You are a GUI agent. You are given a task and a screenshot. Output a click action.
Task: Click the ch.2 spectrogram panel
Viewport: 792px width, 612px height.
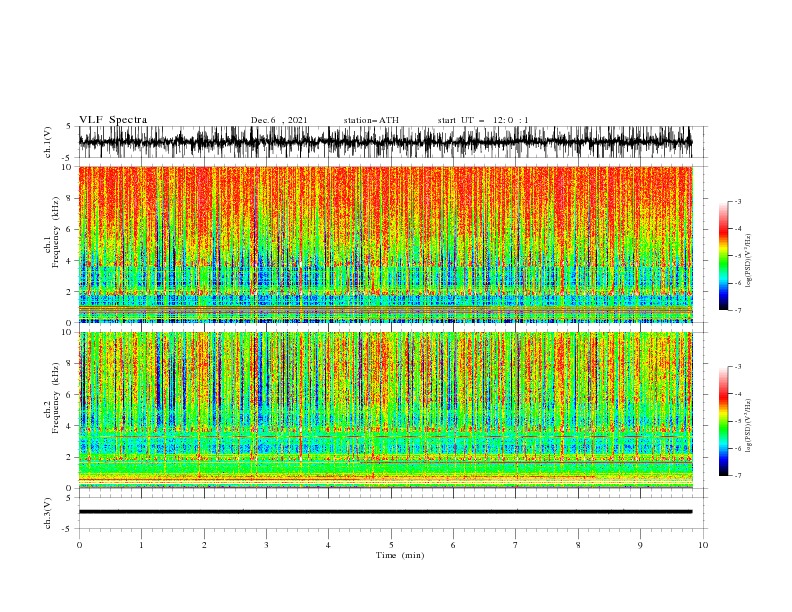pyautogui.click(x=385, y=410)
